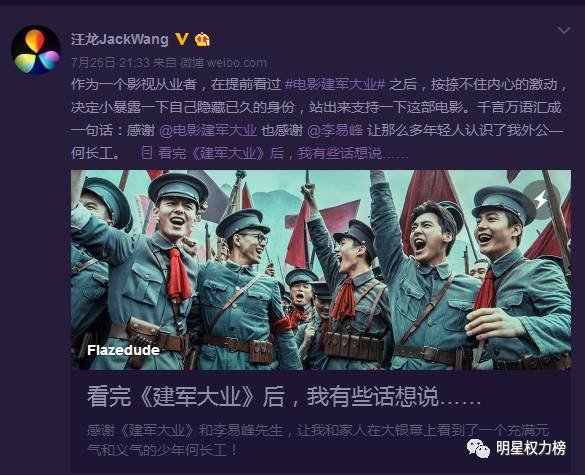Click the article summary text 感谢《建军大业》和李易峰先生
Viewport: 585px width, 475px height.
pos(185,431)
